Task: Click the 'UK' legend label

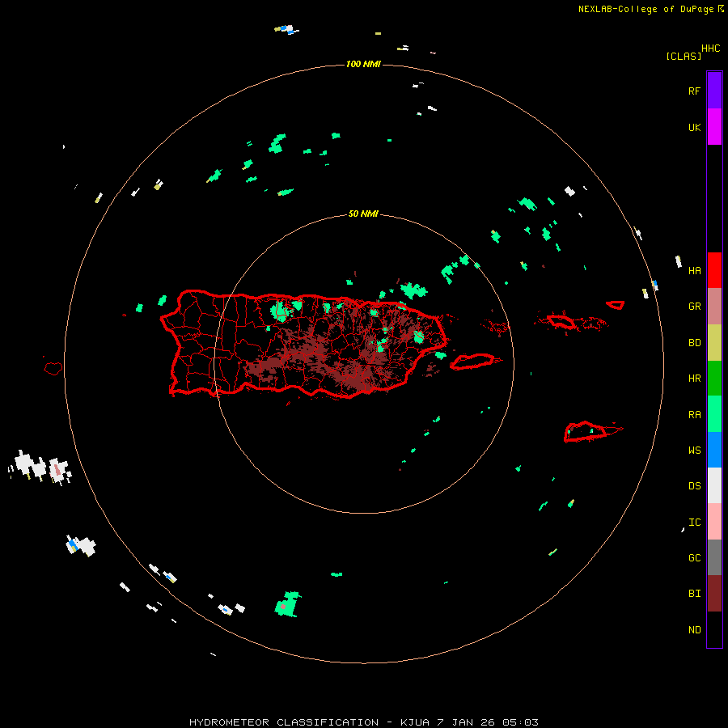Action: 694,127
